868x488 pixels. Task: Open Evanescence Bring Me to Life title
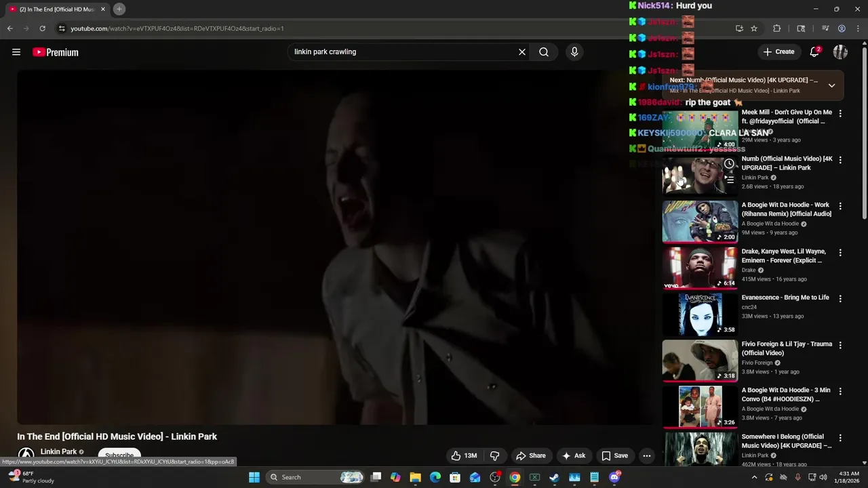785,298
